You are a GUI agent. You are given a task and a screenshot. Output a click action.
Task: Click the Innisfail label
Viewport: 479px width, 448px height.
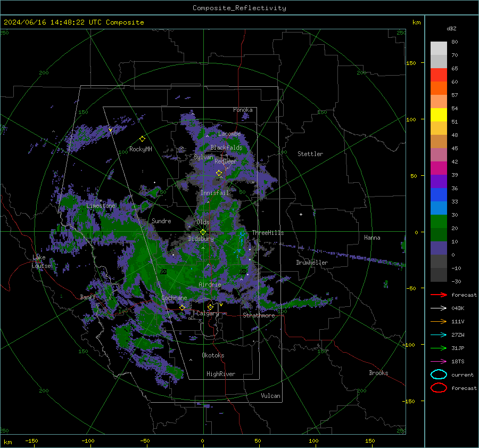coord(214,193)
